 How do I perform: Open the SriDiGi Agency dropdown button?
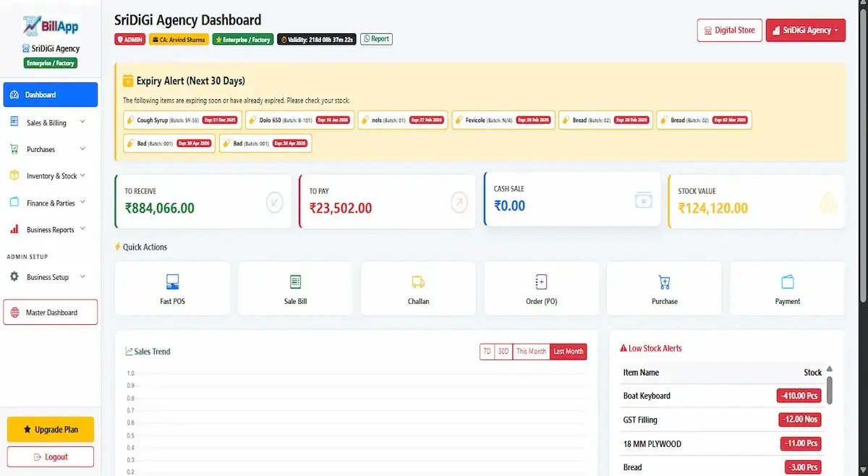point(805,30)
